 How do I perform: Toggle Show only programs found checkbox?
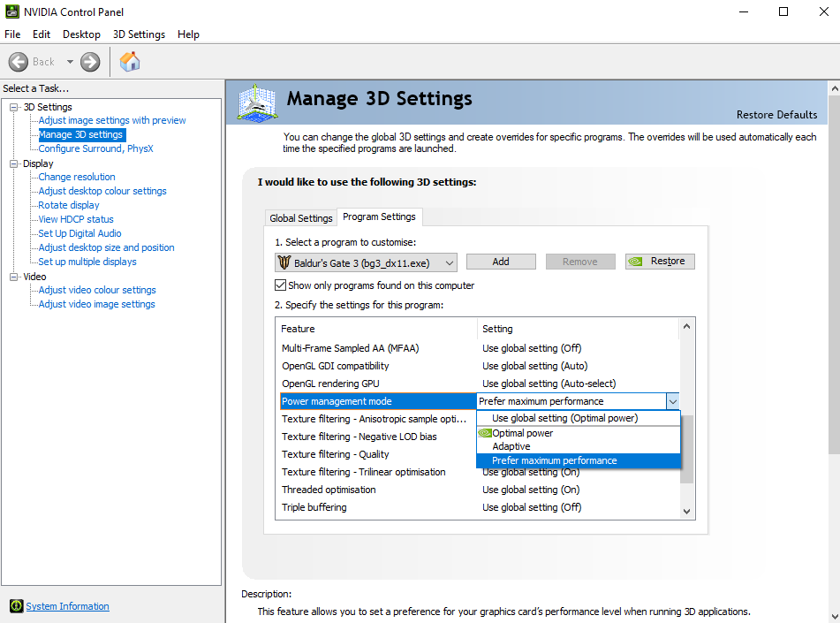pyautogui.click(x=281, y=285)
